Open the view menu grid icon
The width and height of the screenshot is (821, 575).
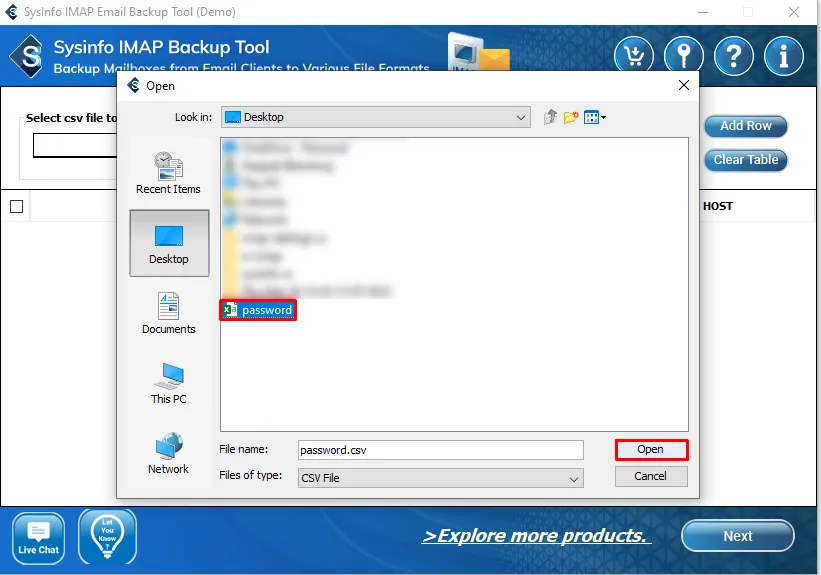pos(594,117)
